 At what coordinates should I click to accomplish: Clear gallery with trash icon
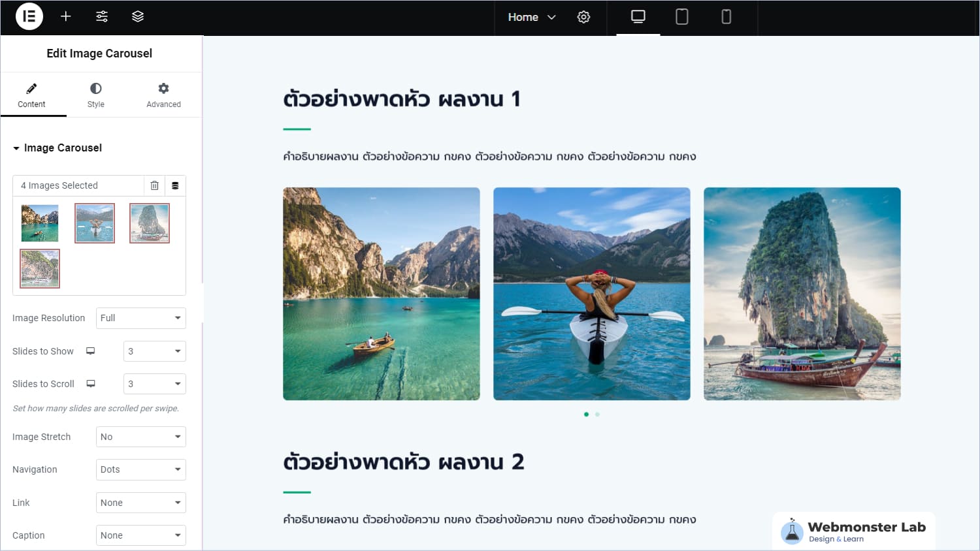click(154, 185)
